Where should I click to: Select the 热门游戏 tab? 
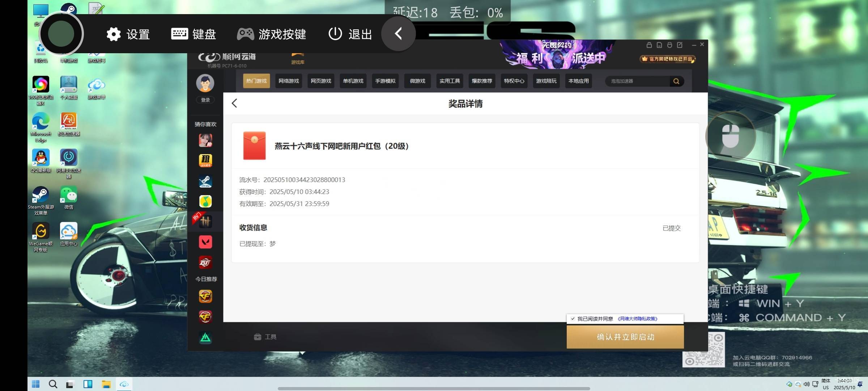click(256, 81)
